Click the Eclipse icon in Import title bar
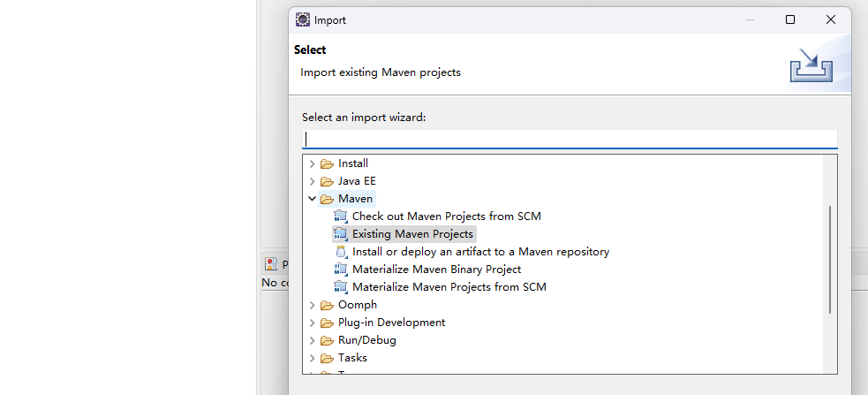The height and width of the screenshot is (395, 868). [x=303, y=20]
